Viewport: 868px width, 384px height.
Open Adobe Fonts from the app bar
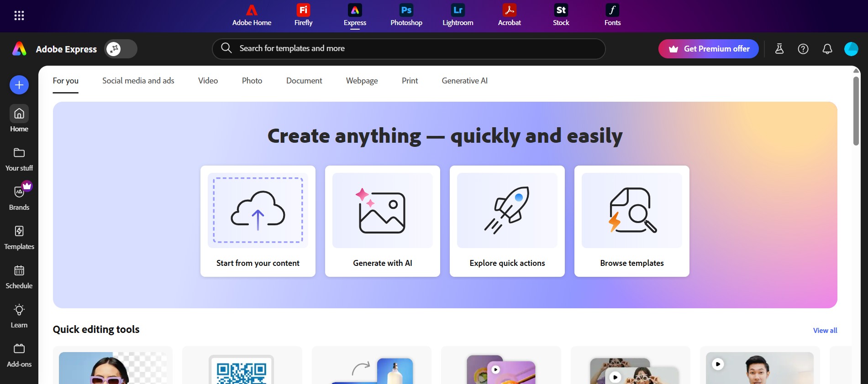612,16
